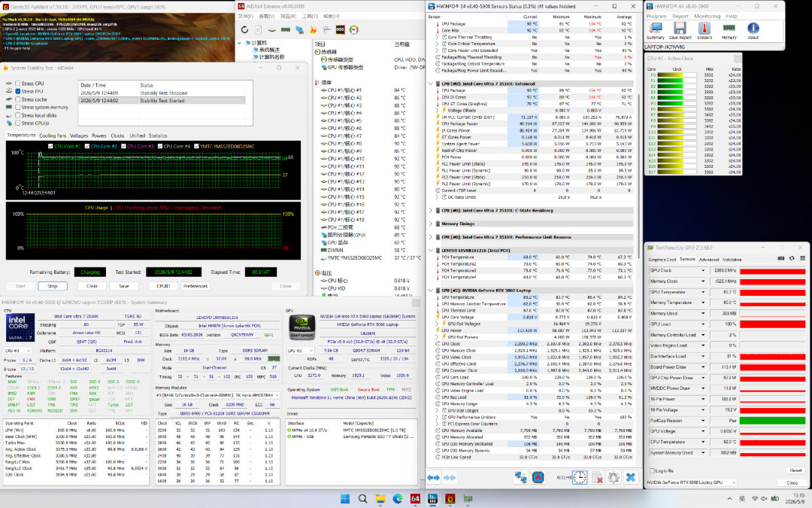Enable Stress system memory checkbox
This screenshot has height=508, width=812.
click(17, 108)
